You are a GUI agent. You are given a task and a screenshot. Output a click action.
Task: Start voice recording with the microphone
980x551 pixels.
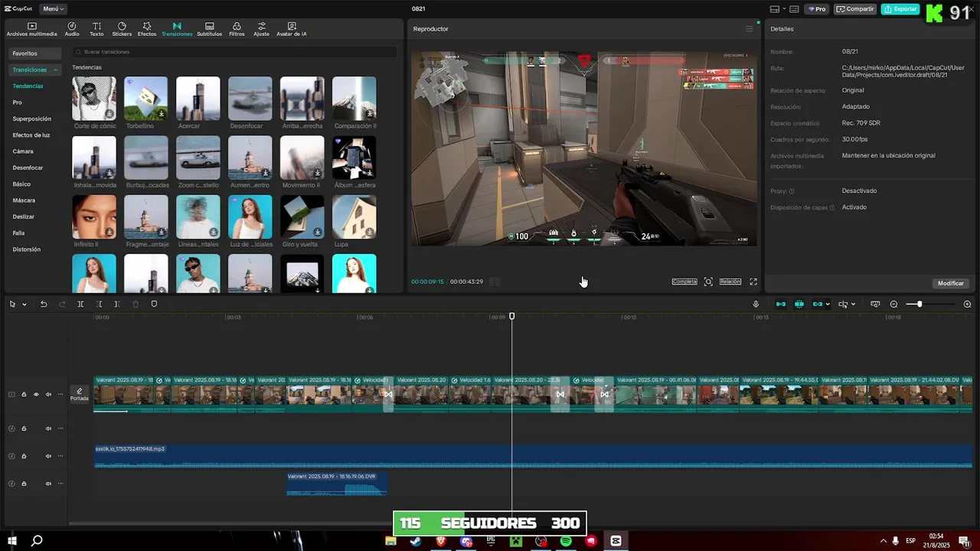[x=756, y=305]
